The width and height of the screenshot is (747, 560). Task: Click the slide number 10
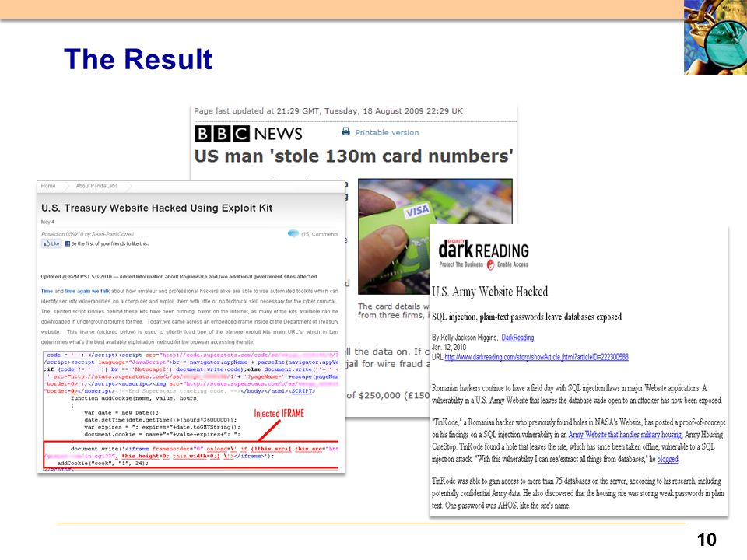point(707,540)
